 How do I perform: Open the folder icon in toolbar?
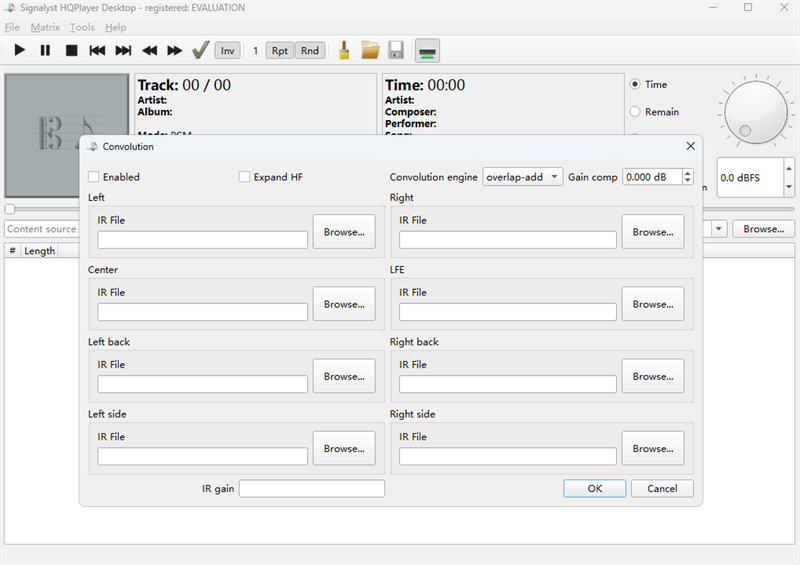(370, 50)
